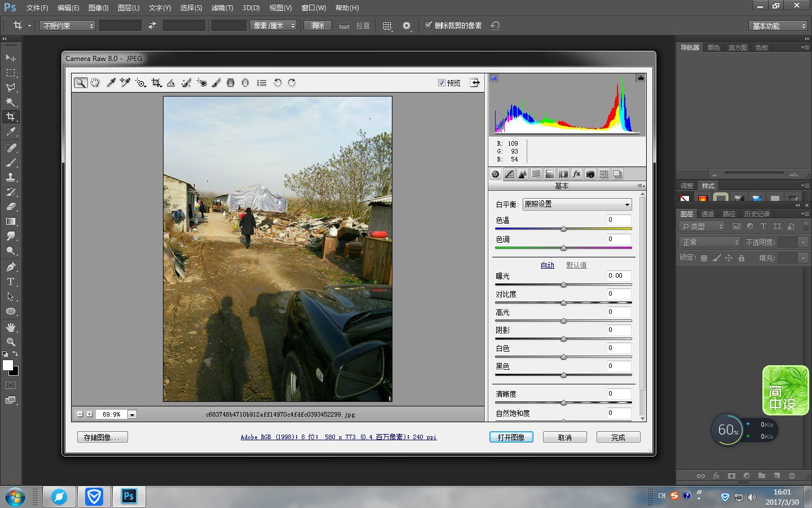This screenshot has height=508, width=812.
Task: Toggle highlight clipping warning on histogram
Action: point(641,78)
